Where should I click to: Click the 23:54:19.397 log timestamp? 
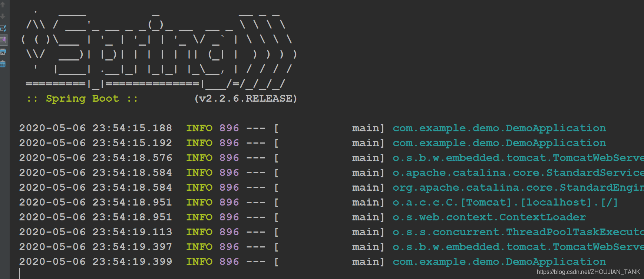[x=132, y=247]
